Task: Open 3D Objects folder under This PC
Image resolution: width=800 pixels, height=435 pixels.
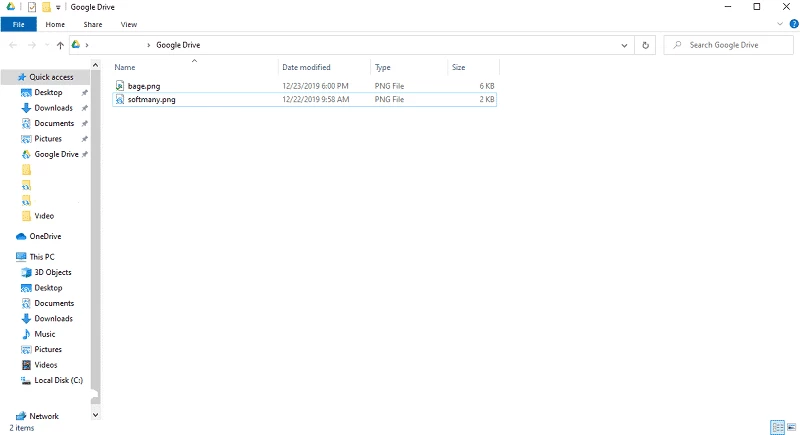Action: coord(52,272)
